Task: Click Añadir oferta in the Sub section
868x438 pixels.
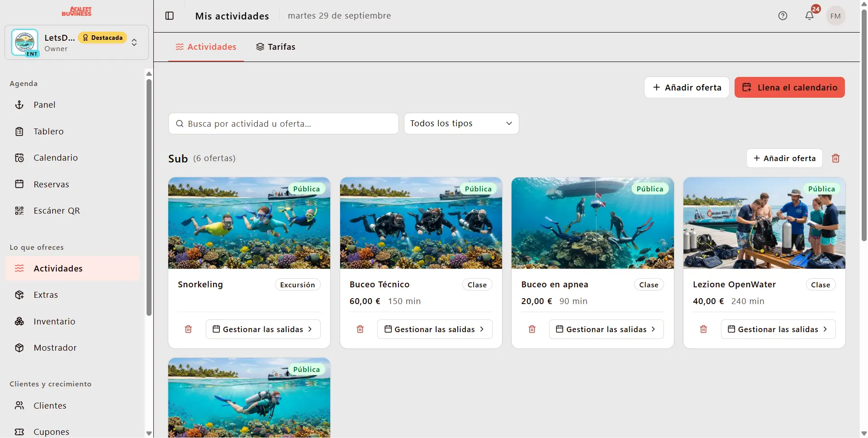Action: pos(784,158)
